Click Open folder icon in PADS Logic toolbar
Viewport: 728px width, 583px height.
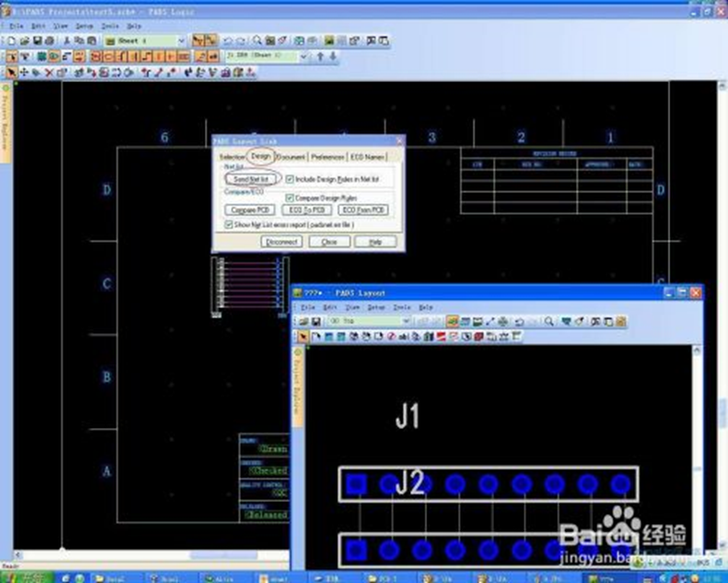click(24, 41)
